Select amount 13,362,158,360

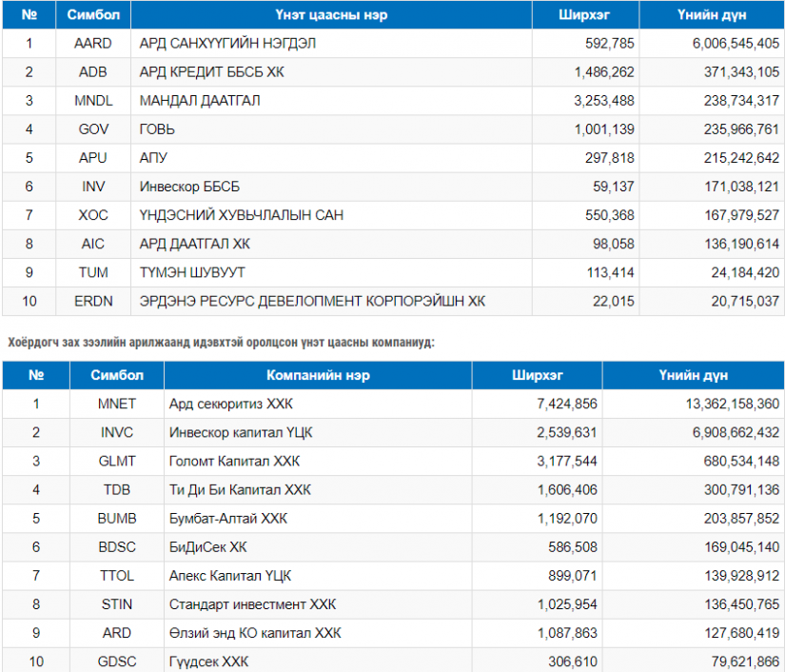click(x=732, y=404)
